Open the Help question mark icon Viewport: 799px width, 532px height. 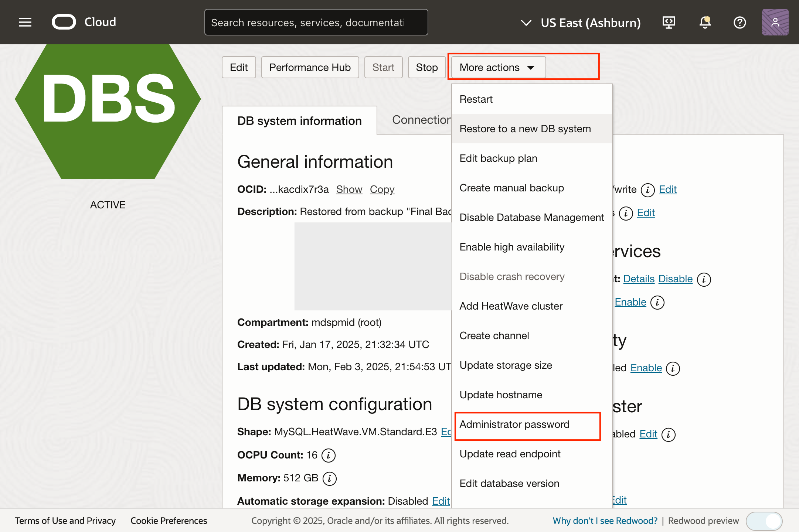coord(739,22)
